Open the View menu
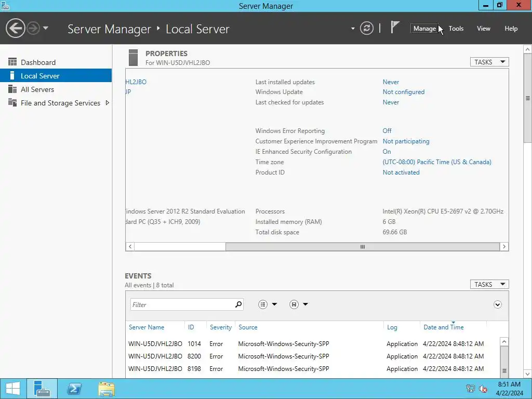The height and width of the screenshot is (399, 532). [483, 29]
